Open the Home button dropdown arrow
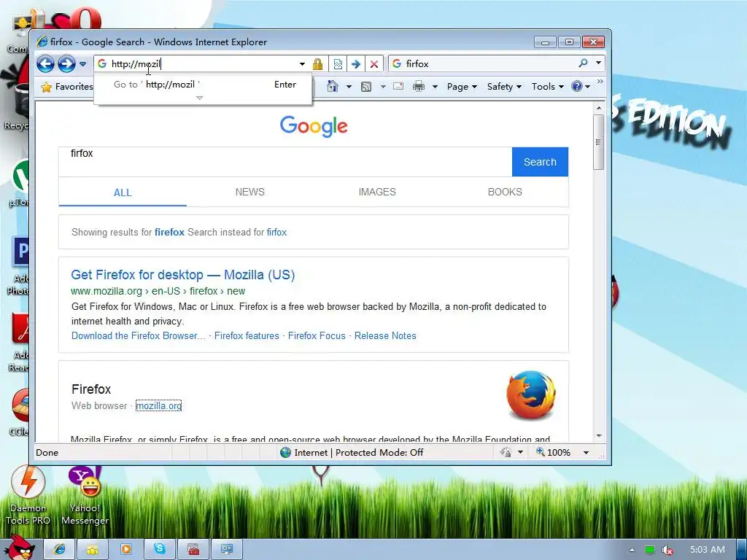 pyautogui.click(x=349, y=87)
